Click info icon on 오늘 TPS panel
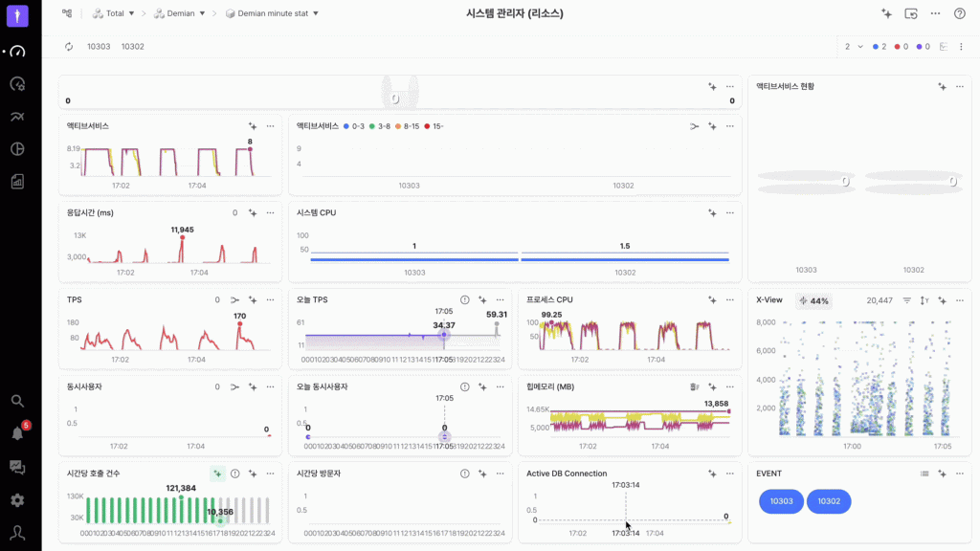 pos(465,299)
